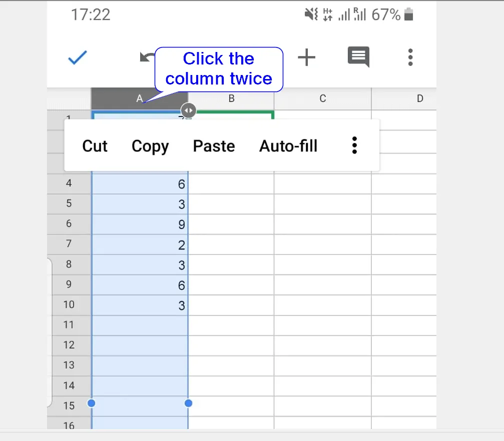Click the right blue selection handle at row 15
Image resolution: width=504 pixels, height=441 pixels.
[x=188, y=403]
